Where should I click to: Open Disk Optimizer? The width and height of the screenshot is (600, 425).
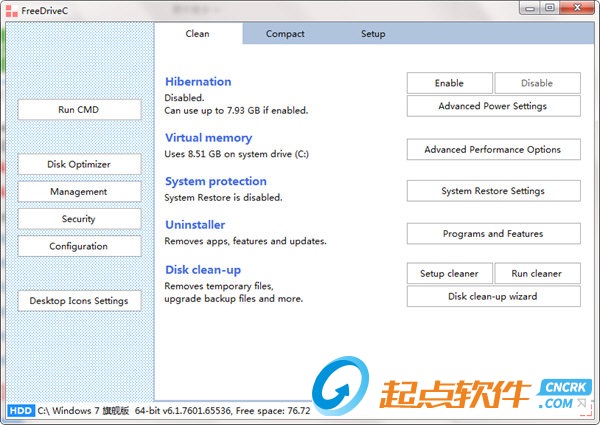(79, 164)
